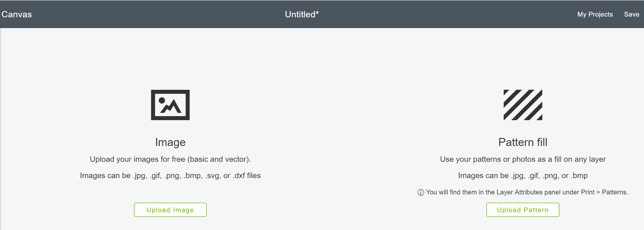Save the current project
644x230 pixels.
click(631, 14)
